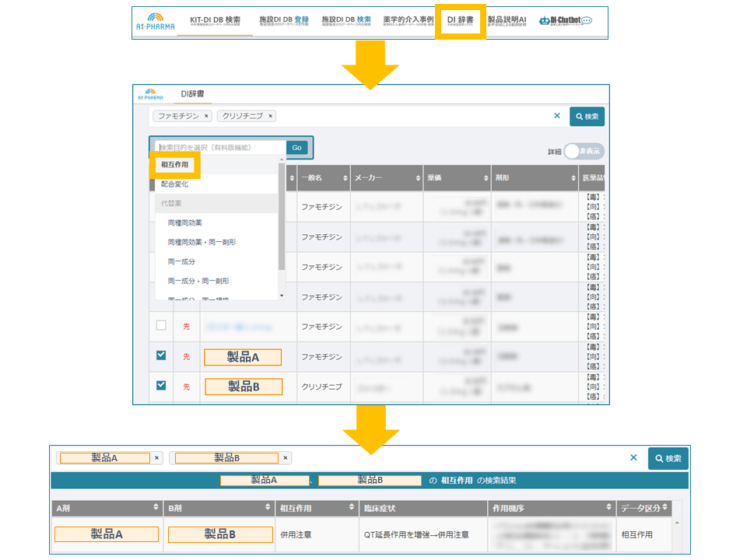
Task: Toggle the 詳細 非表示 switch
Action: [584, 152]
